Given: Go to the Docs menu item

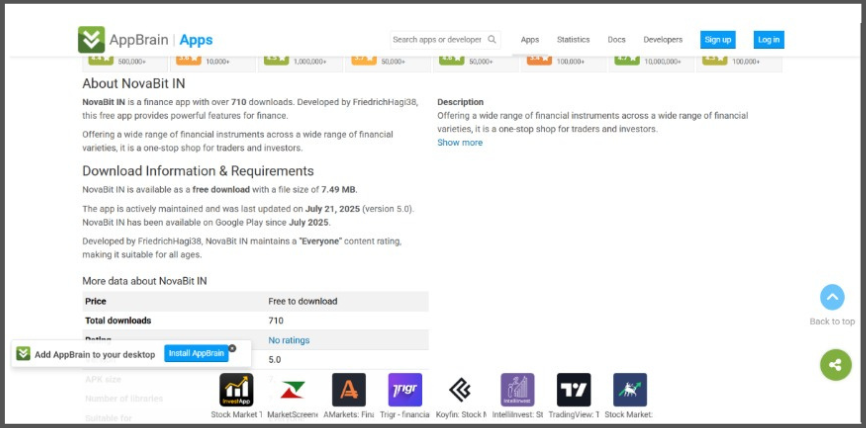Looking at the screenshot, I should (x=617, y=40).
